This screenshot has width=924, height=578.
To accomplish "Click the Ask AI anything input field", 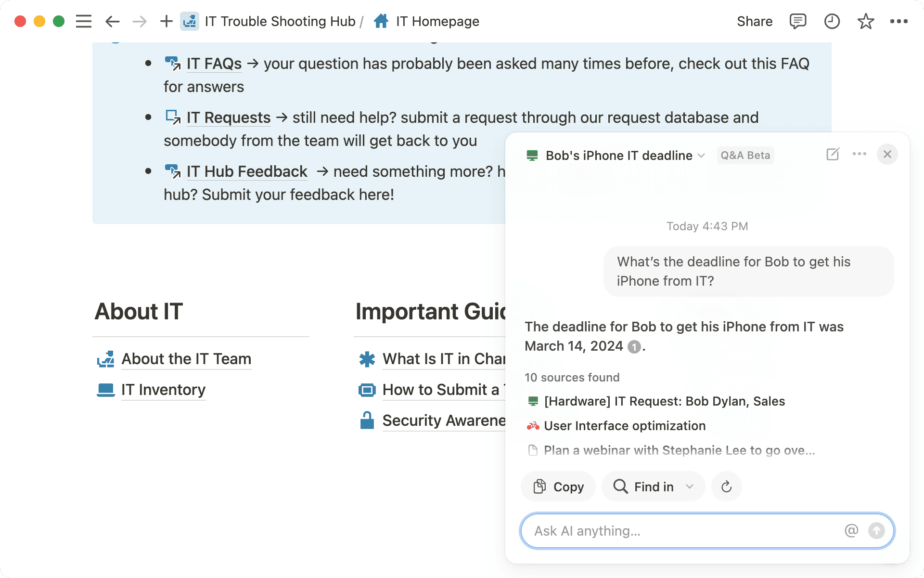I will pyautogui.click(x=674, y=531).
